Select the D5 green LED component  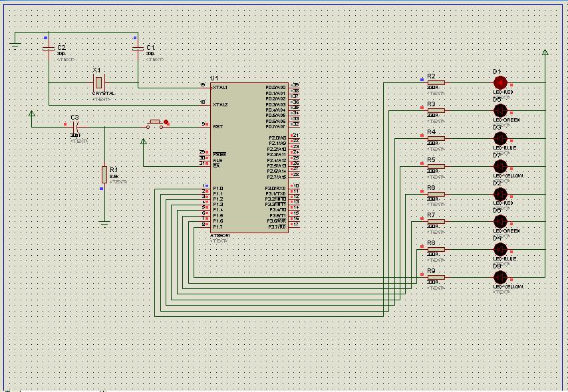tap(500, 110)
